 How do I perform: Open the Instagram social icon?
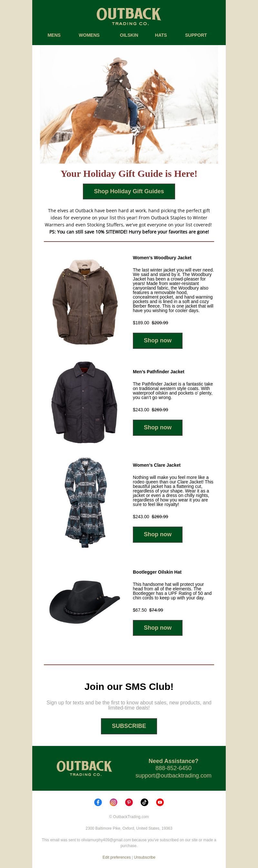114,802
